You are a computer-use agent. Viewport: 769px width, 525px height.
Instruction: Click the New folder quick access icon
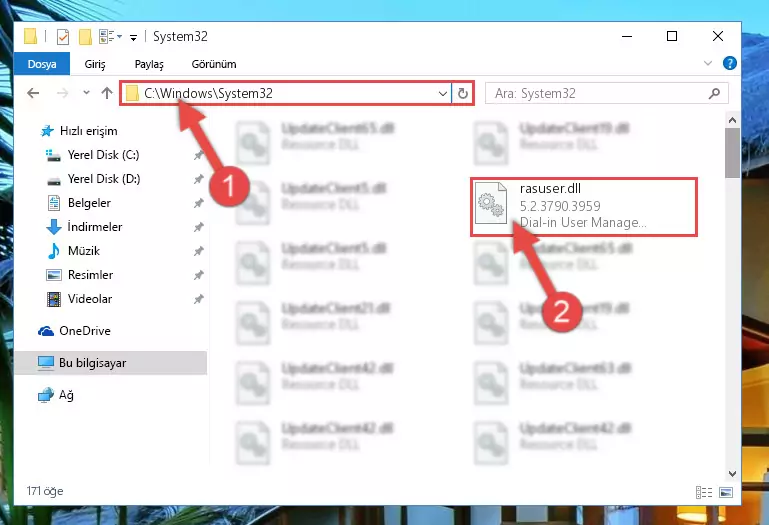pyautogui.click(x=85, y=37)
